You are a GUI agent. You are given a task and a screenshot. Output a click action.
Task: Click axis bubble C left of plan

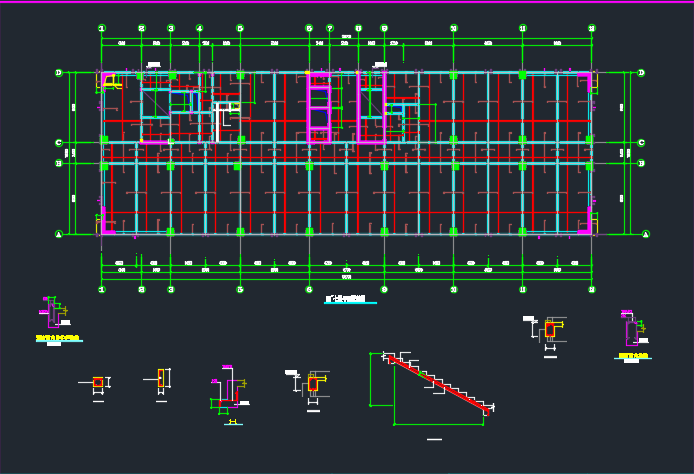point(58,143)
